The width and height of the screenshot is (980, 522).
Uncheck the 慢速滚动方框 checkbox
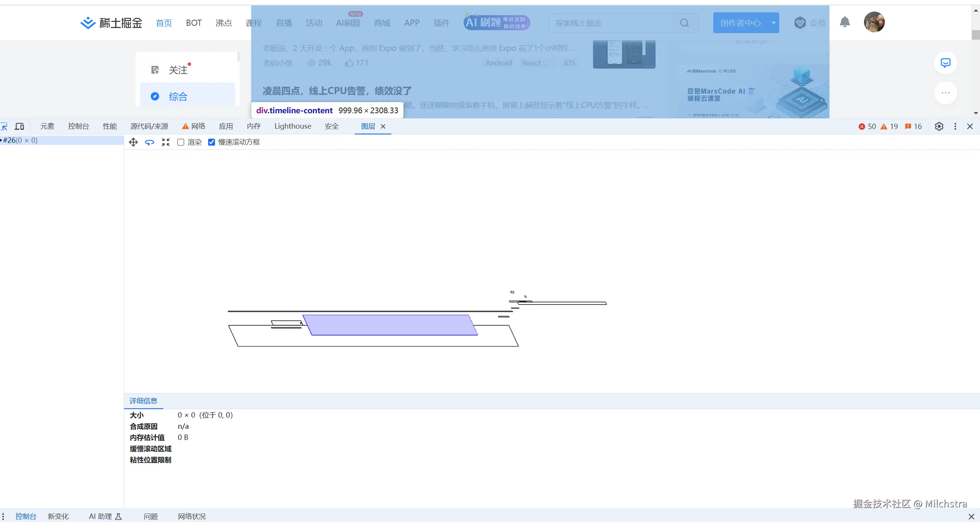(212, 142)
